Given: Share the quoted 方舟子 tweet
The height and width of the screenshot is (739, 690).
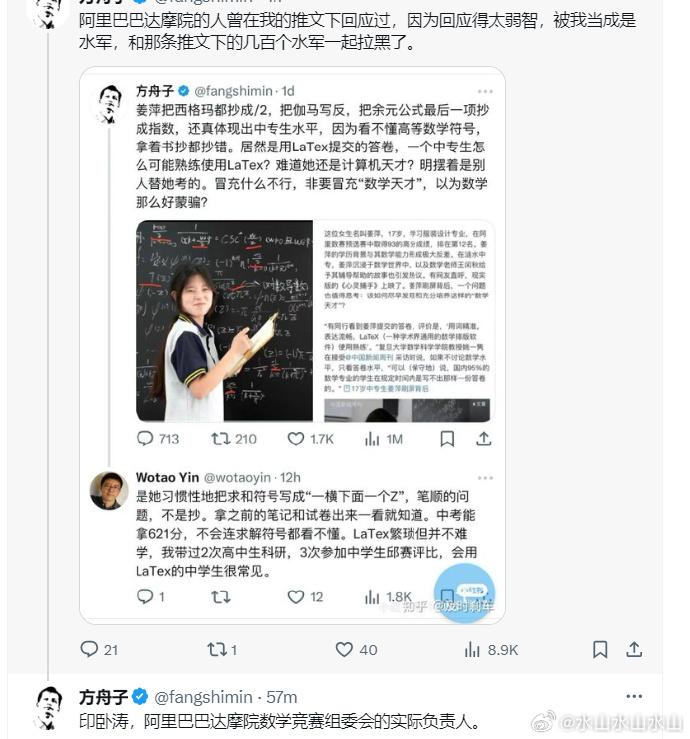Looking at the screenshot, I should point(484,439).
